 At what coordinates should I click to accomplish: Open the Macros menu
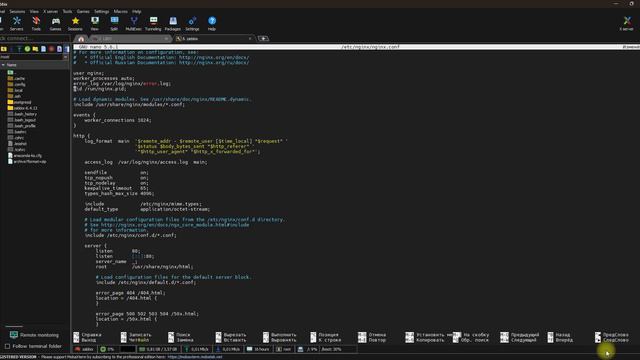point(120,11)
